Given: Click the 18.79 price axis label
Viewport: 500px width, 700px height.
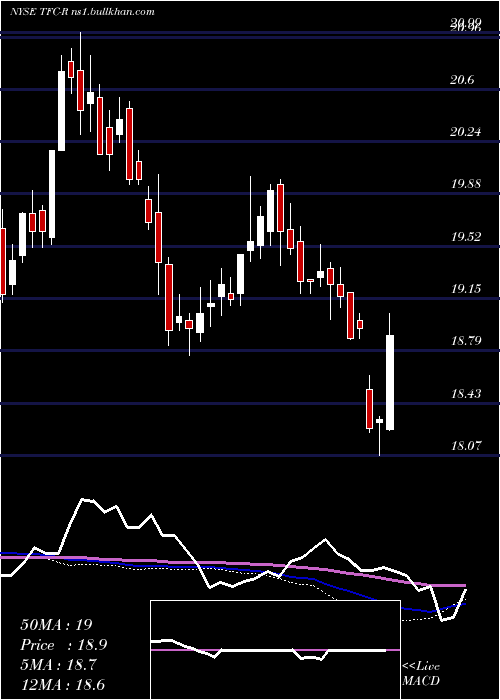Looking at the screenshot, I should [x=467, y=341].
